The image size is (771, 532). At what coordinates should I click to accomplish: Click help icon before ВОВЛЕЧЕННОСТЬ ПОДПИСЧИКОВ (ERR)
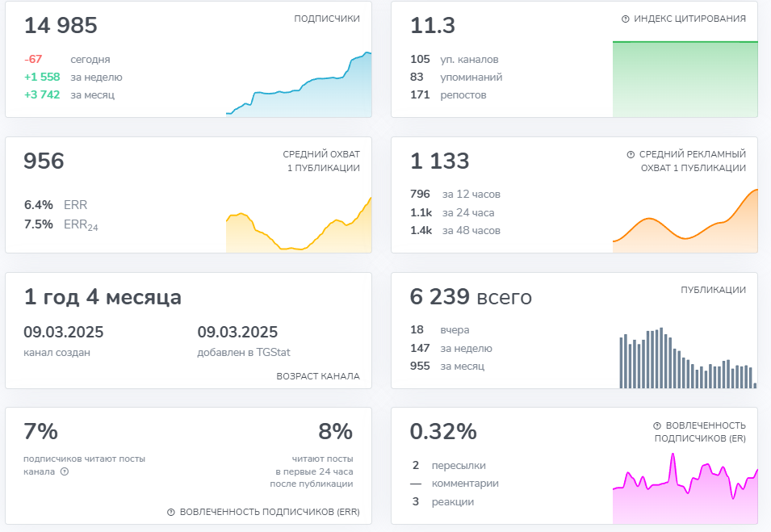pyautogui.click(x=171, y=513)
